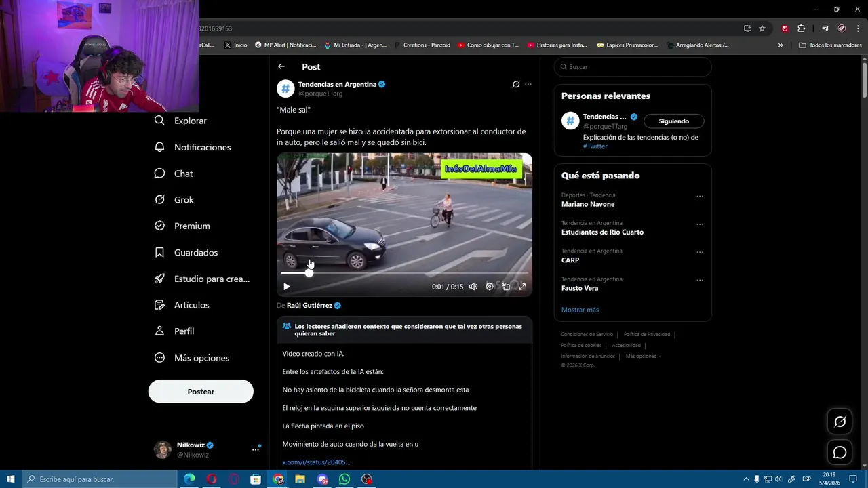This screenshot has width=868, height=488.
Task: Mute the video volume icon
Action: point(473,287)
